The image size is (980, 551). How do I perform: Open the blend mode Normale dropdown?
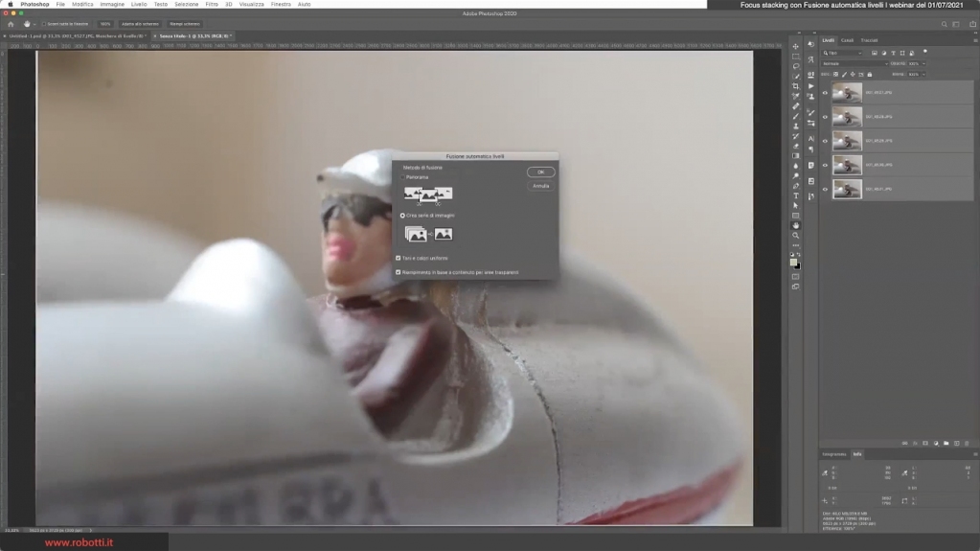pos(855,64)
